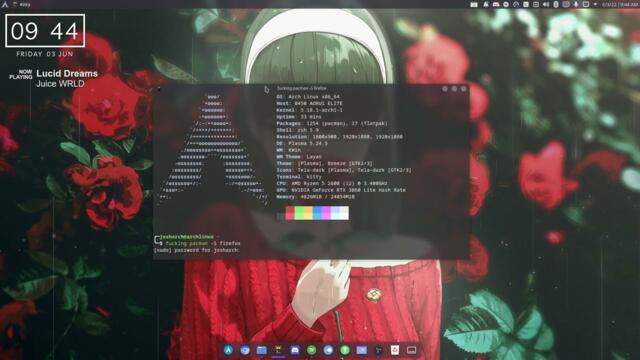Click the WM: KWin line

click(x=289, y=150)
